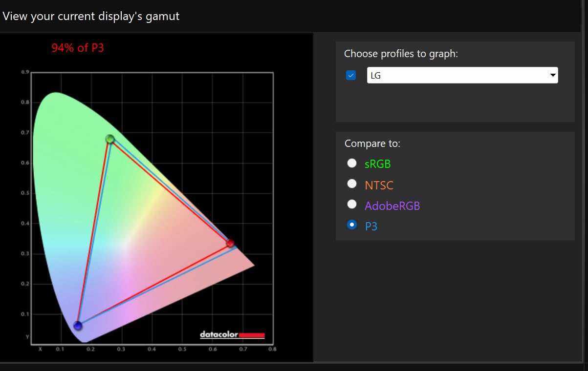Click the selected P3 radio button

352,225
